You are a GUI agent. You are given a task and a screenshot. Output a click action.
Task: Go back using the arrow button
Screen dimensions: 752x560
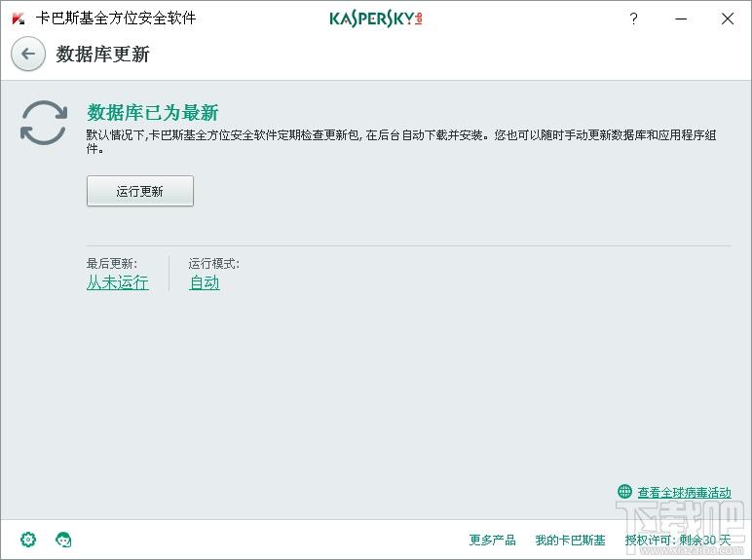[28, 54]
